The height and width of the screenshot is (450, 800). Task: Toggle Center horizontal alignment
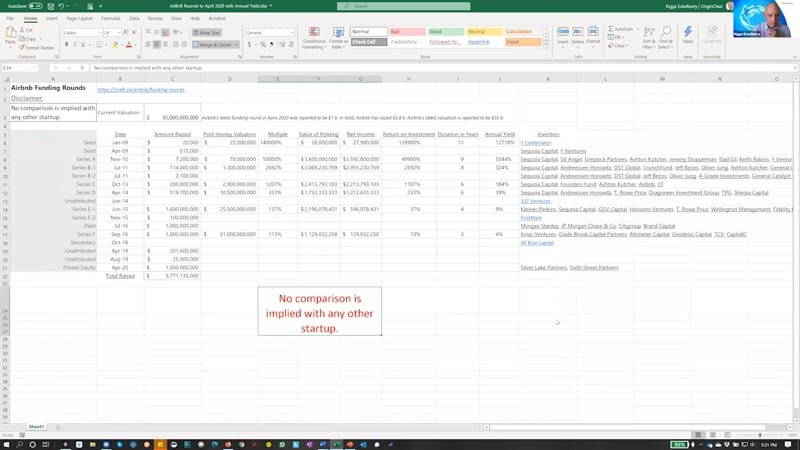point(157,45)
